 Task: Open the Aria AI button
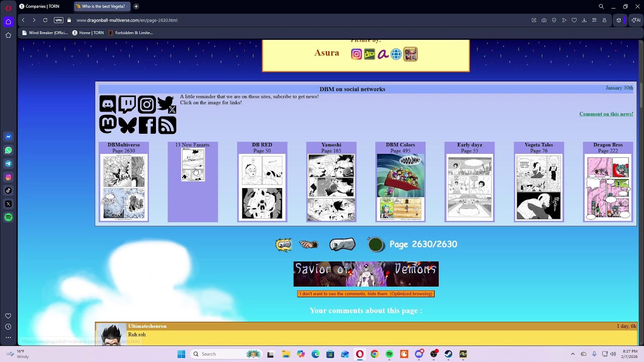pyautogui.click(x=636, y=20)
